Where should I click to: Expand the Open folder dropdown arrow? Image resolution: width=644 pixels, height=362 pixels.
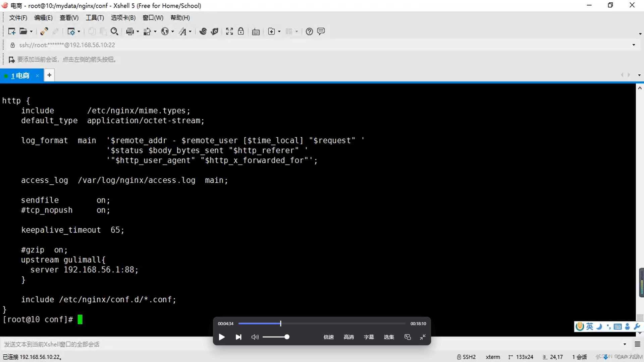point(31,32)
